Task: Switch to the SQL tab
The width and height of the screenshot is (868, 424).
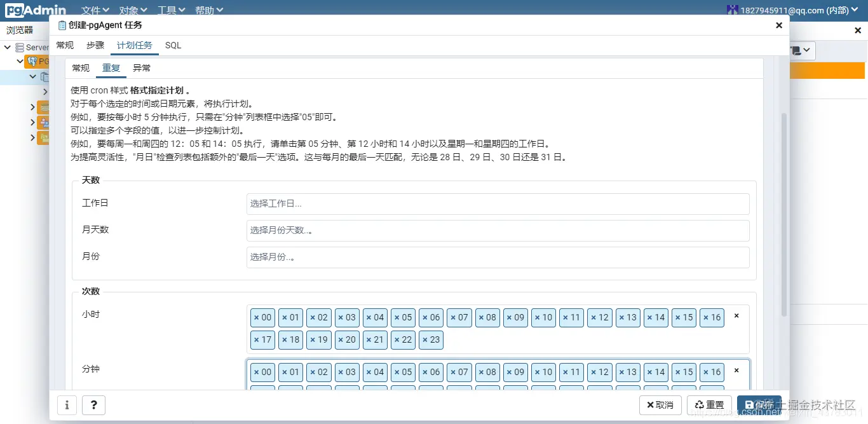Action: (173, 45)
